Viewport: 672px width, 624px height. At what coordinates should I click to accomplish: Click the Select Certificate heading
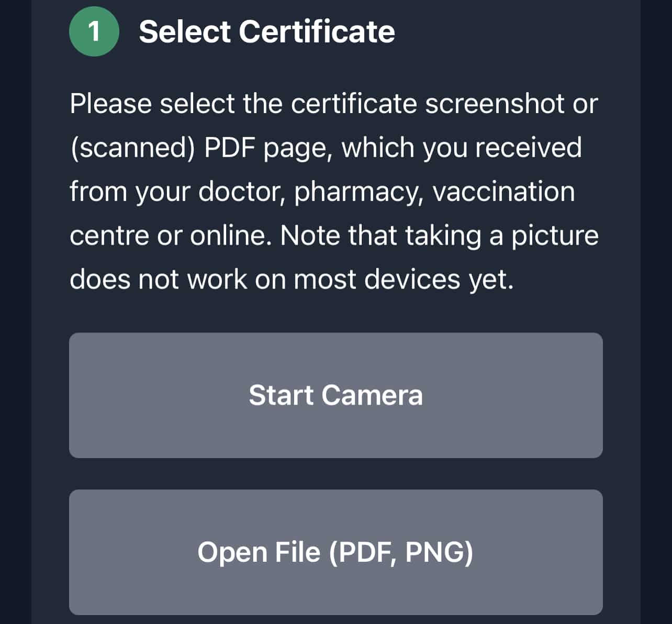pos(266,31)
